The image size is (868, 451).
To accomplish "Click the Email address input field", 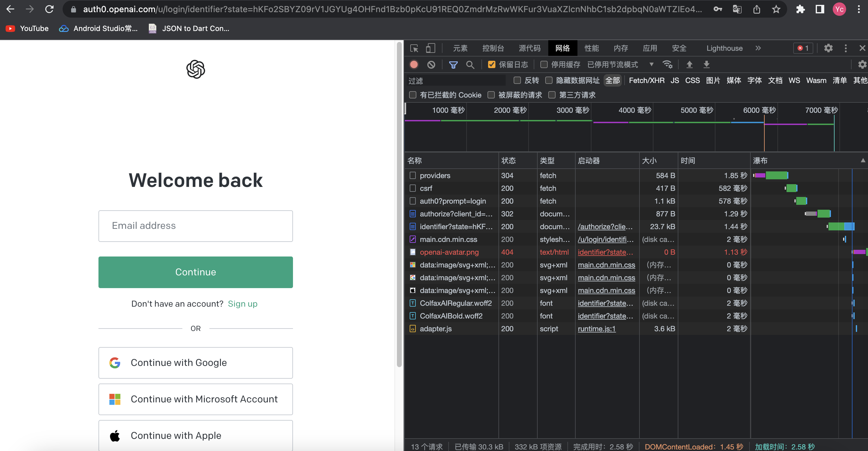I will click(195, 226).
